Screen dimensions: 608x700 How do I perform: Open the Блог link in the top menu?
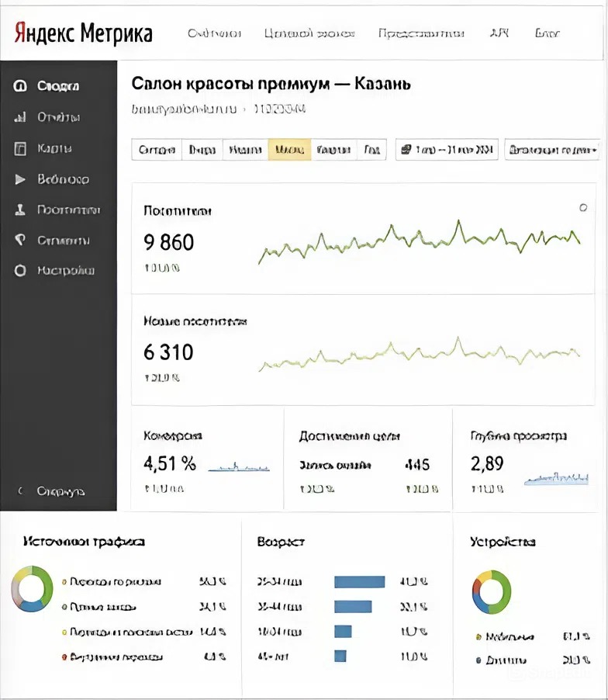pyautogui.click(x=548, y=33)
